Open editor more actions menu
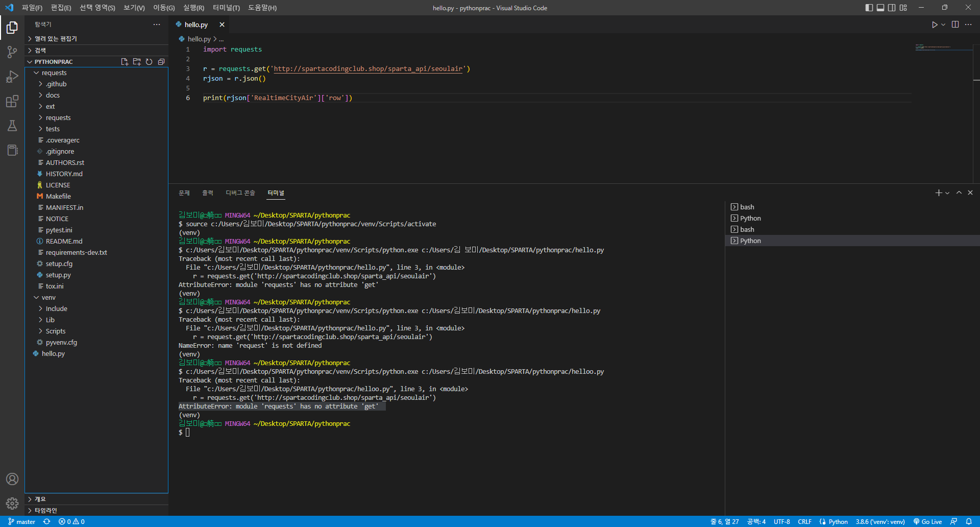 pos(968,25)
